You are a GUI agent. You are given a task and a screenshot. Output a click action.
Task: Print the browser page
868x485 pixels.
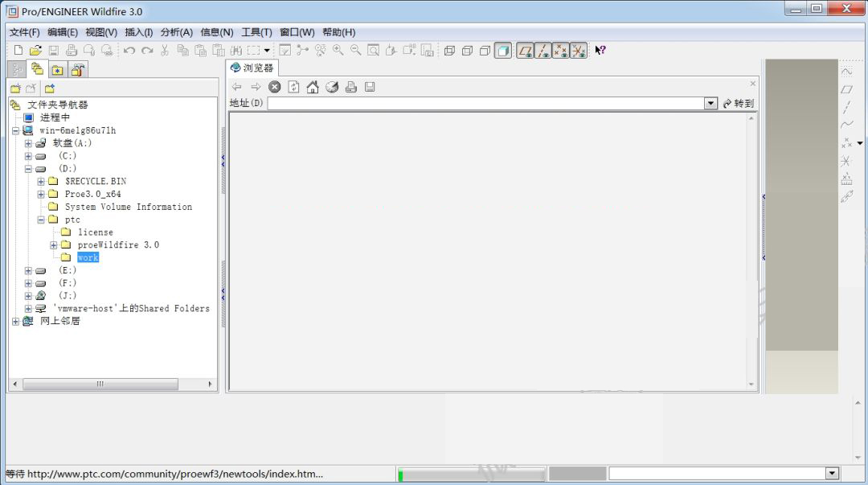351,87
